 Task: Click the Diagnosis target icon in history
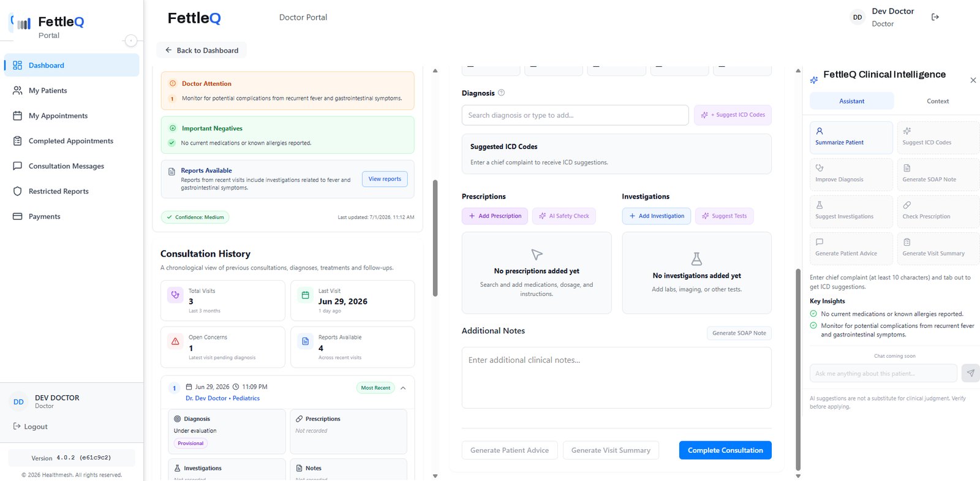pyautogui.click(x=178, y=419)
